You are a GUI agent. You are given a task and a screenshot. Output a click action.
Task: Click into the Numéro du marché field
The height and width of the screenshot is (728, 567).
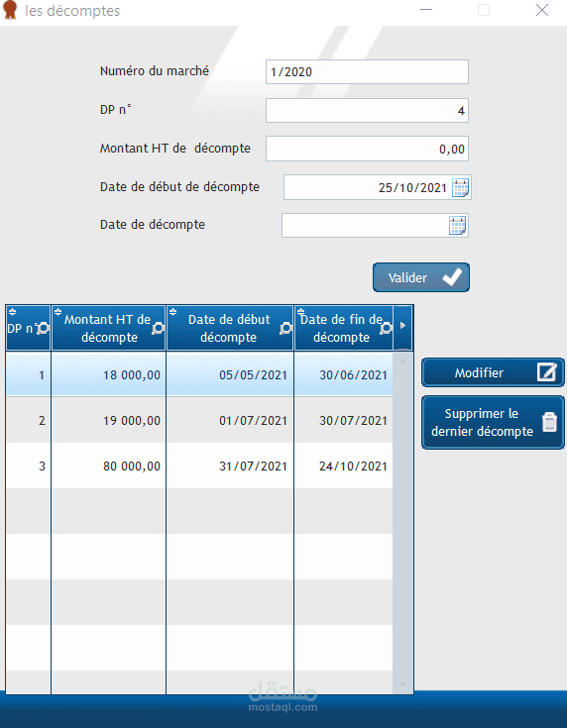[x=367, y=72]
